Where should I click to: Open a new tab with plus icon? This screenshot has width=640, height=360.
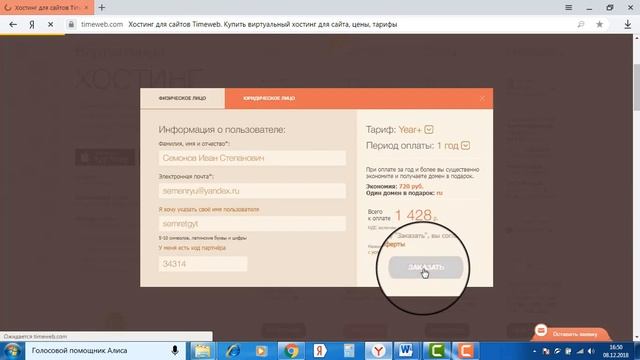coord(102,7)
